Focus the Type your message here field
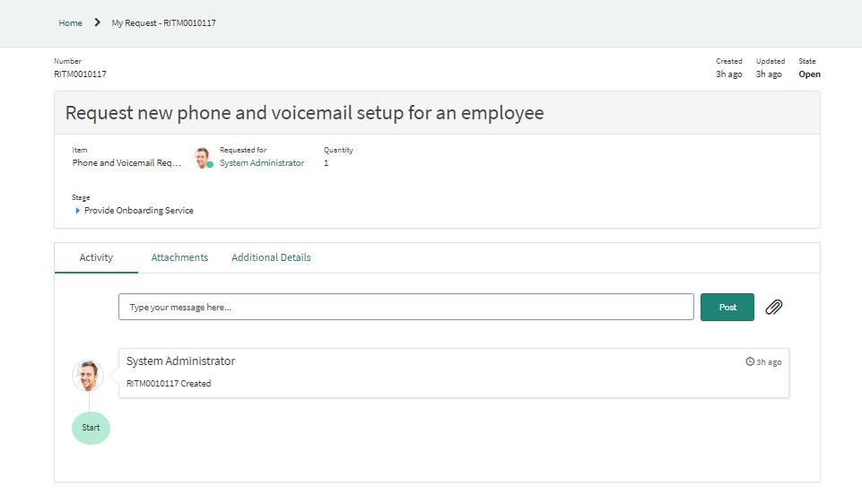Screen dimensions: 862x504 click(x=406, y=307)
